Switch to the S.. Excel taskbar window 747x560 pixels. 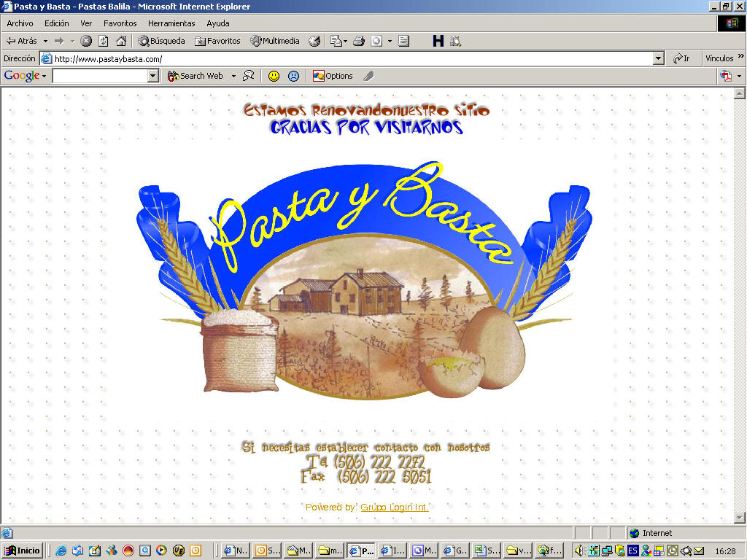(487, 551)
